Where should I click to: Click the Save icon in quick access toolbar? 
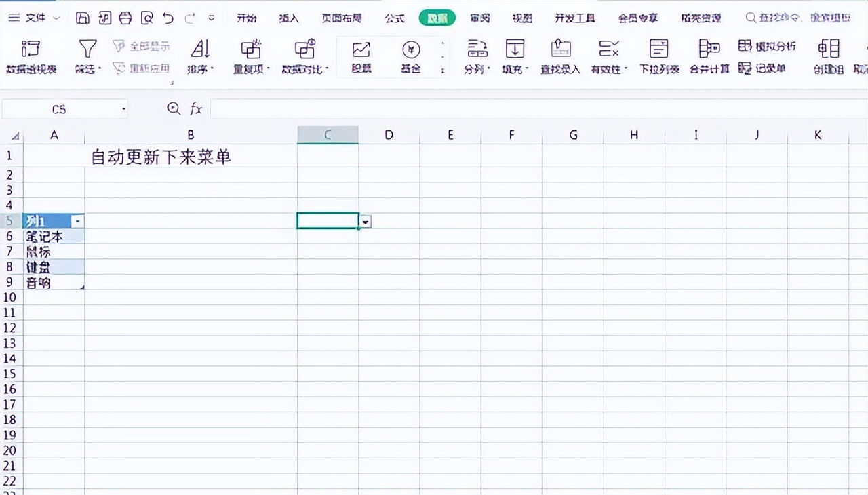pos(82,18)
